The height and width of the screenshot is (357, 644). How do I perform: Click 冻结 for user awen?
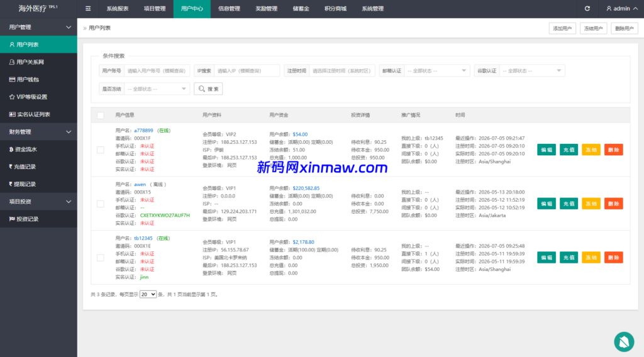[x=591, y=204]
